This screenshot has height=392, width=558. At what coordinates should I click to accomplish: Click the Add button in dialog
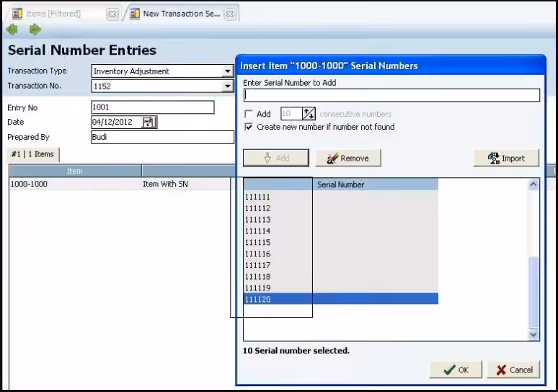click(276, 158)
